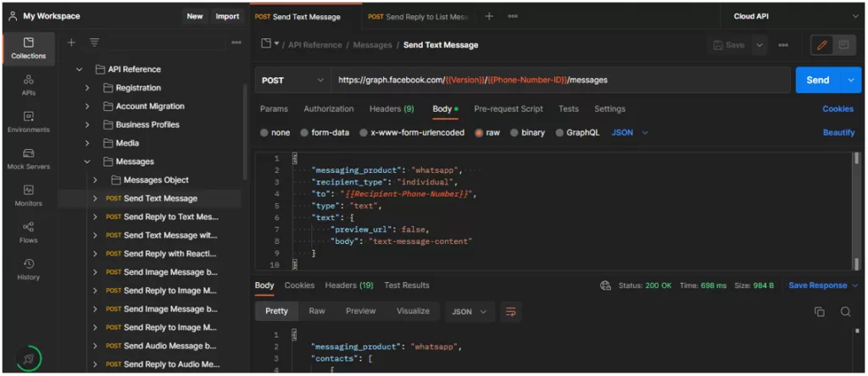868x376 pixels.
Task: Click the Import button
Action: [x=227, y=16]
